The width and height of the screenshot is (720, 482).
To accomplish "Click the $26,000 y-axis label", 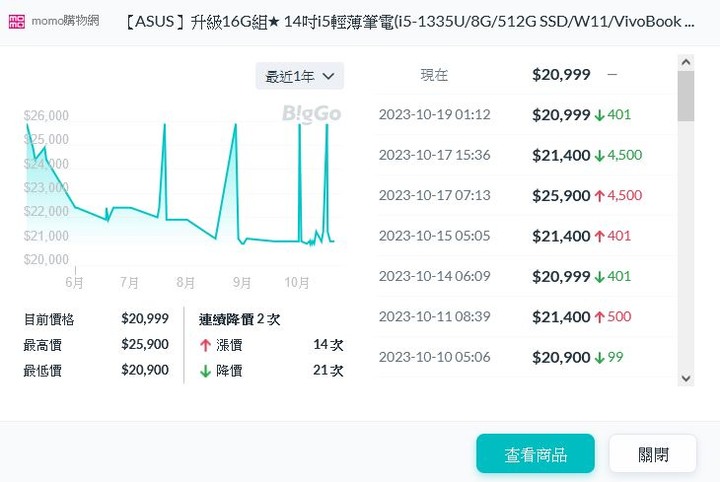I will pyautogui.click(x=46, y=115).
